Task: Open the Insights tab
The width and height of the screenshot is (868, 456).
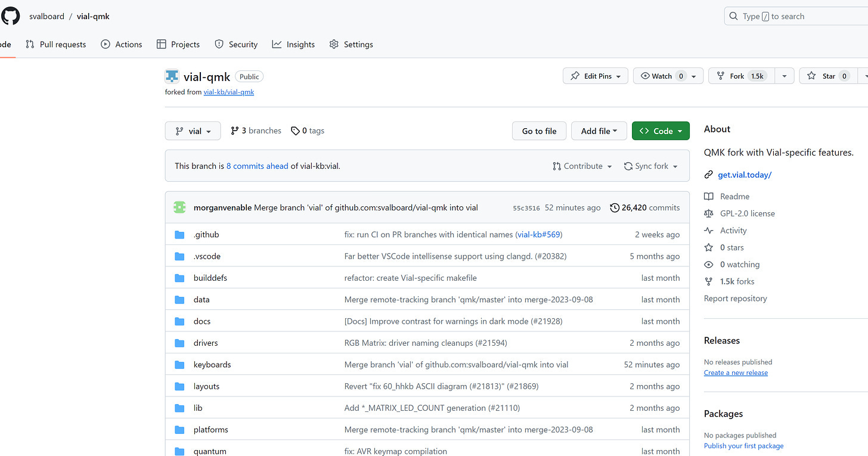Action: click(293, 44)
